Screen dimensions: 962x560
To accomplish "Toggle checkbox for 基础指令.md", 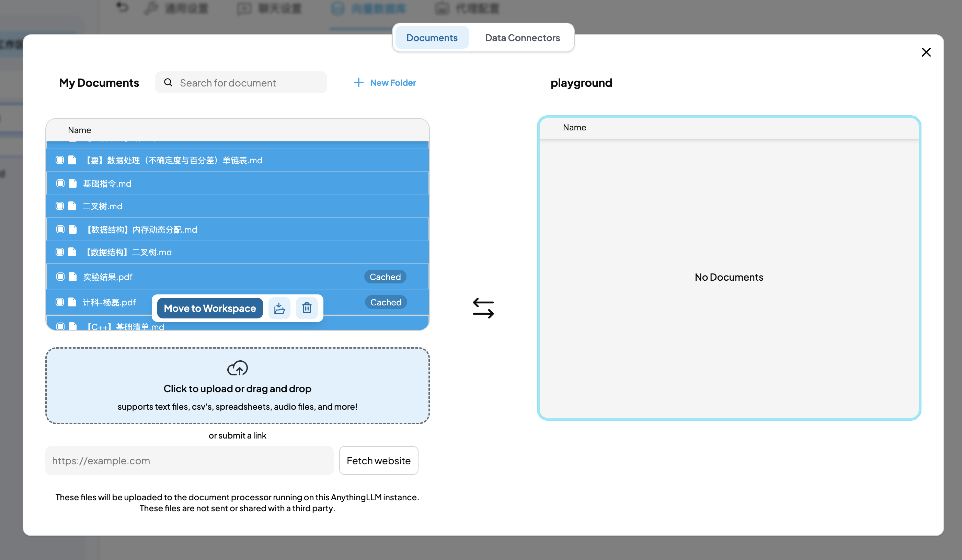I will click(x=60, y=184).
